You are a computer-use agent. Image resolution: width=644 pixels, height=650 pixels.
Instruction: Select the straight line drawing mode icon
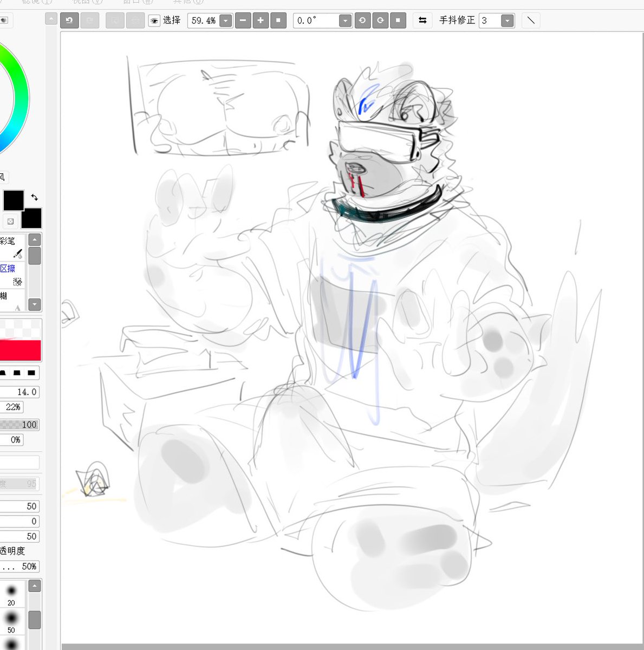[x=531, y=21]
